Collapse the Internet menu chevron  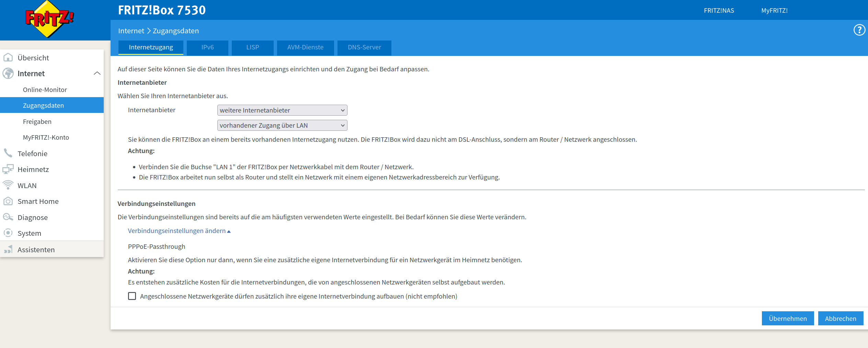[x=97, y=73]
